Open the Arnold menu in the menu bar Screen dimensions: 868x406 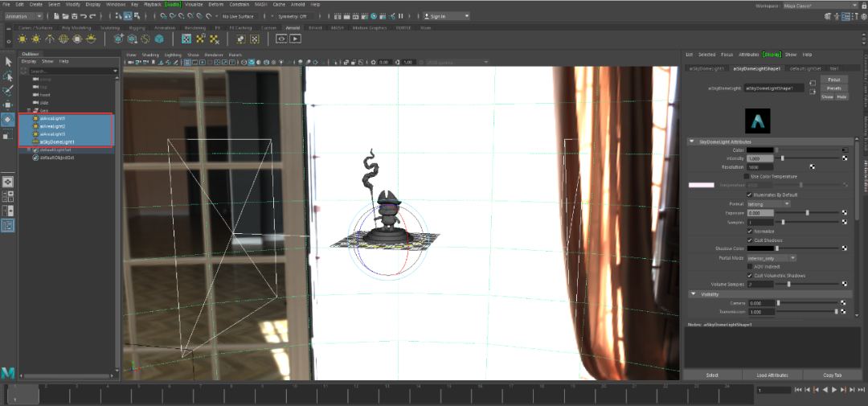(x=298, y=4)
